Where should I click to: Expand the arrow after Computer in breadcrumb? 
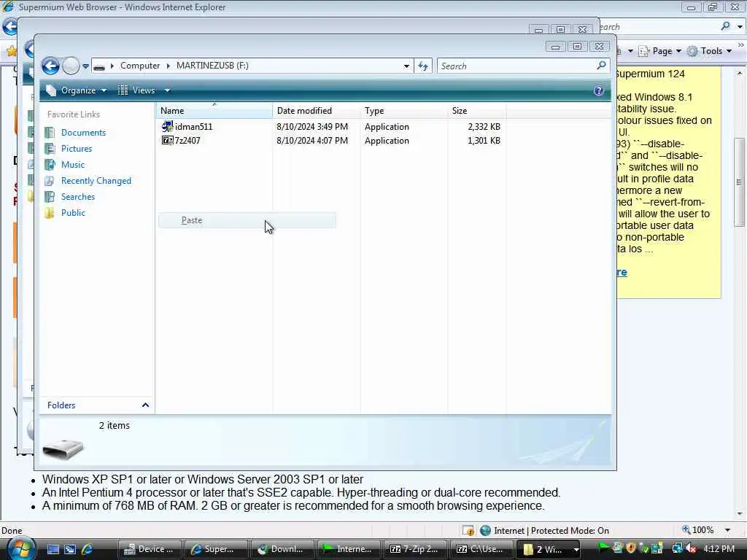(x=169, y=66)
